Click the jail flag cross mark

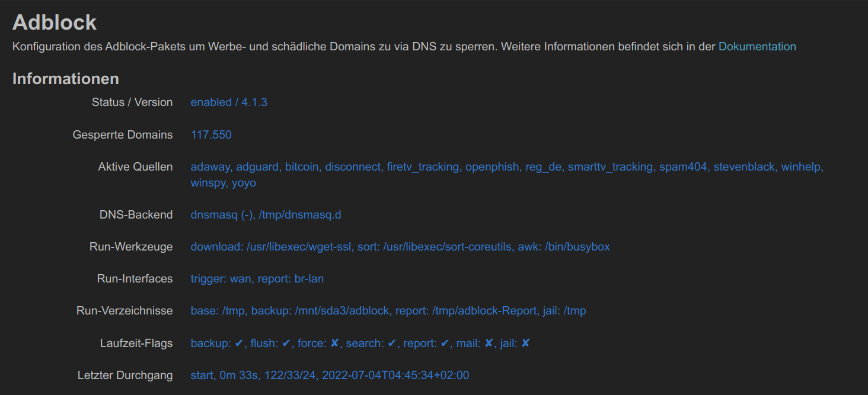pyautogui.click(x=525, y=343)
